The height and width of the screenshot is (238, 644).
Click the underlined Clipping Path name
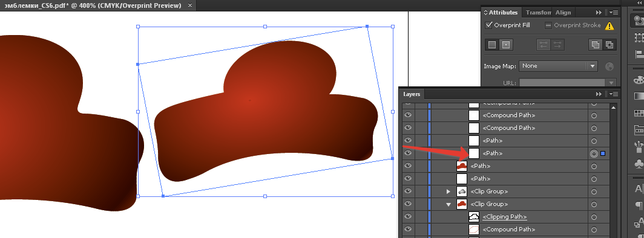pos(504,217)
